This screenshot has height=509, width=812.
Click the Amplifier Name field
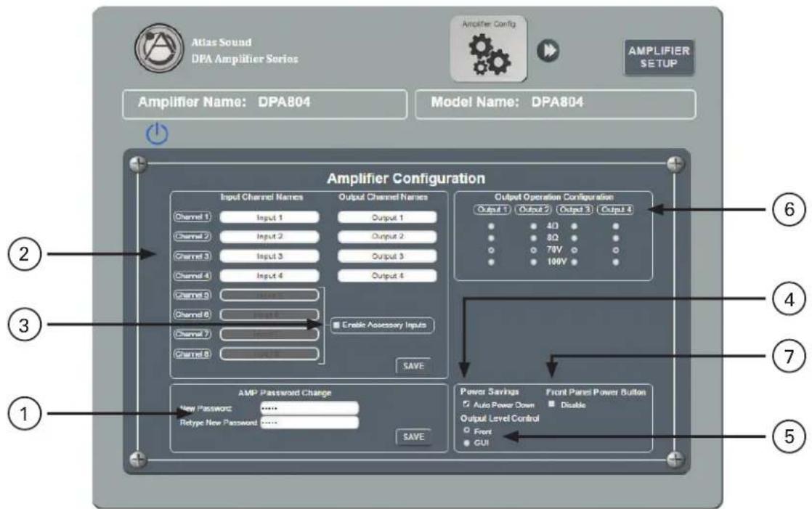(x=264, y=104)
